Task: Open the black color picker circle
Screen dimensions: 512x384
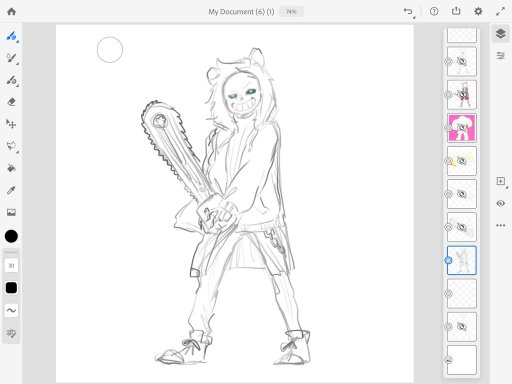Action: [x=11, y=236]
